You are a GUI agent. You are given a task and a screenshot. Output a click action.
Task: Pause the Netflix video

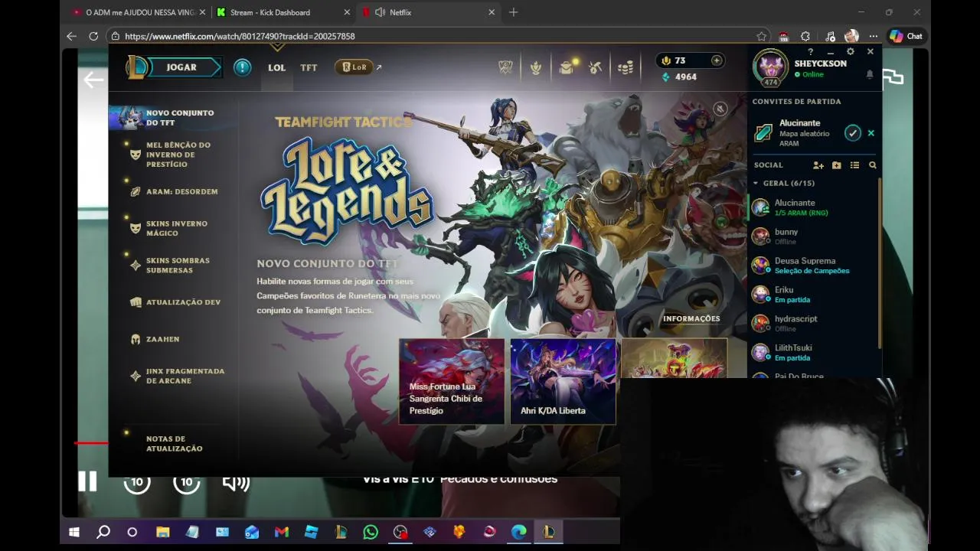[x=87, y=481]
